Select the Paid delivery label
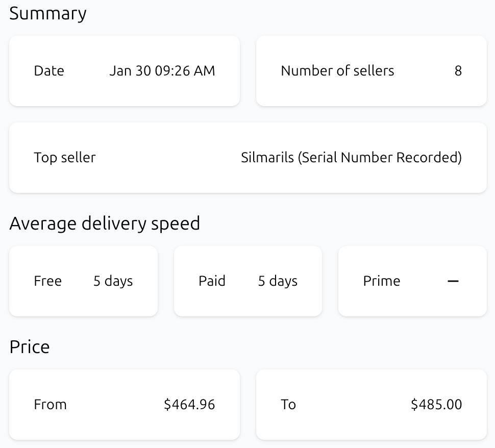This screenshot has width=495, height=448. 212,281
